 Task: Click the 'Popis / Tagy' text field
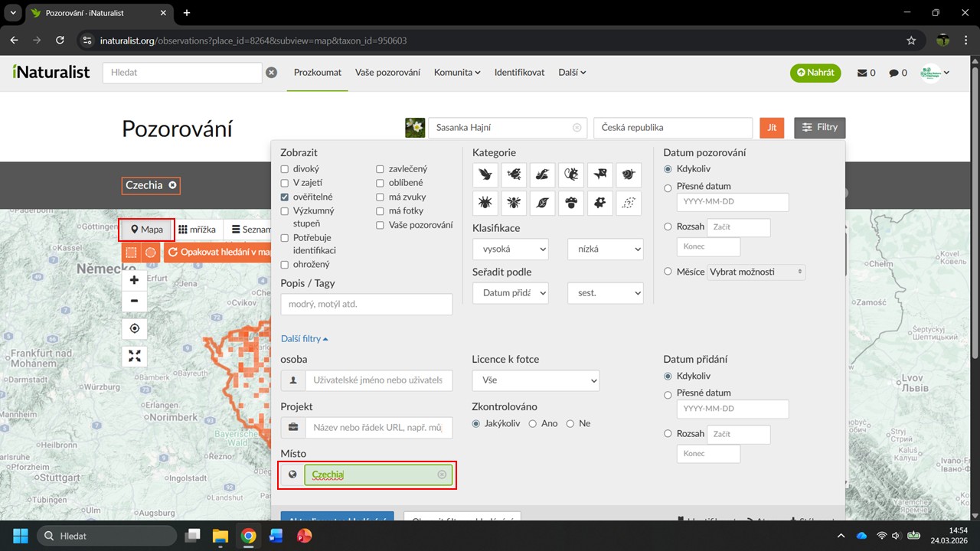pos(366,304)
